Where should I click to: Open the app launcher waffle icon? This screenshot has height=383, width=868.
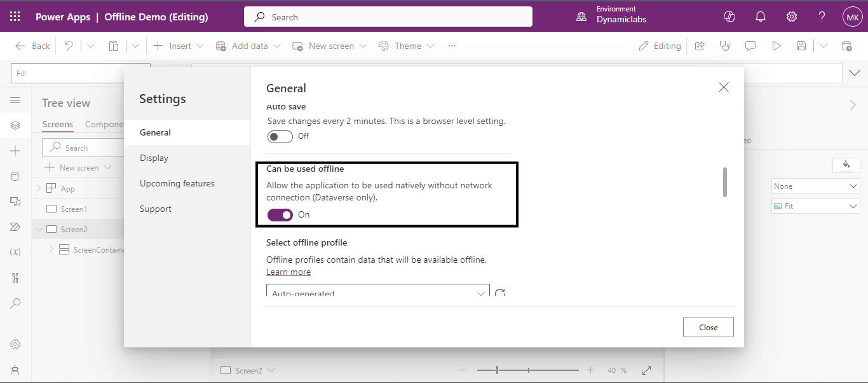[x=15, y=17]
